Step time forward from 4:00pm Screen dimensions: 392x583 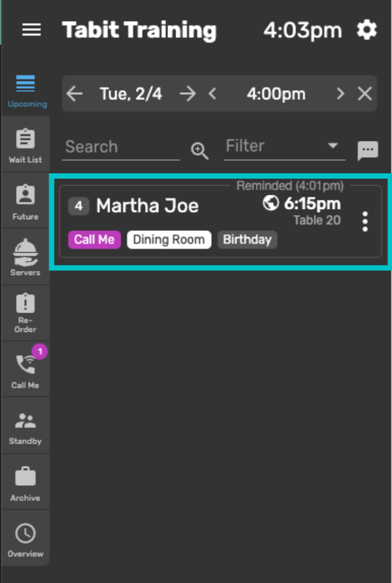tap(340, 94)
